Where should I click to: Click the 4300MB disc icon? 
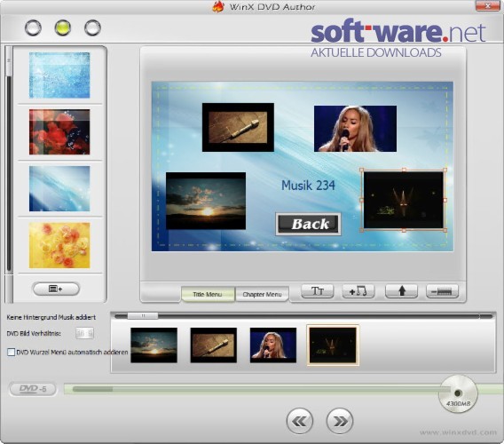pyautogui.click(x=458, y=394)
